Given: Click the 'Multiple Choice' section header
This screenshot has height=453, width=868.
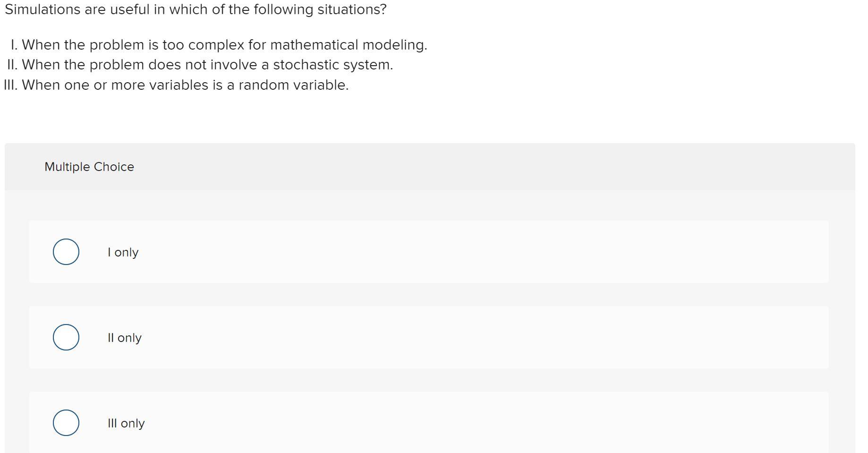Looking at the screenshot, I should tap(89, 166).
